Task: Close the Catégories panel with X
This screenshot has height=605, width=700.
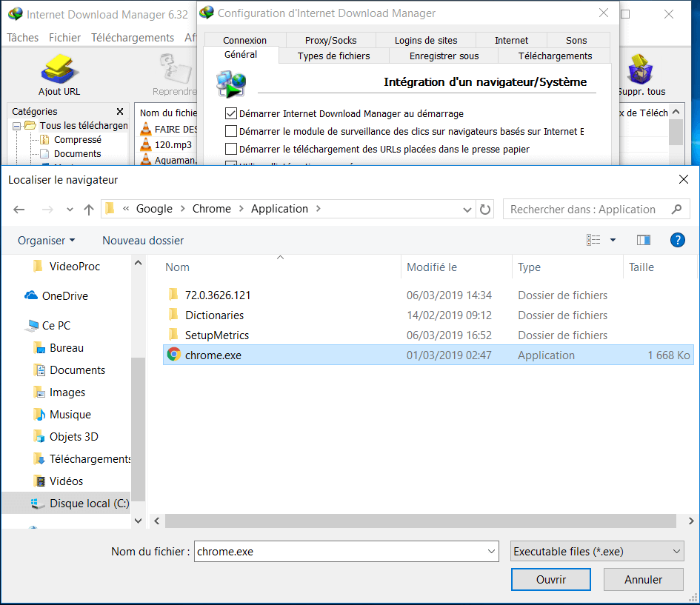Action: 120,112
